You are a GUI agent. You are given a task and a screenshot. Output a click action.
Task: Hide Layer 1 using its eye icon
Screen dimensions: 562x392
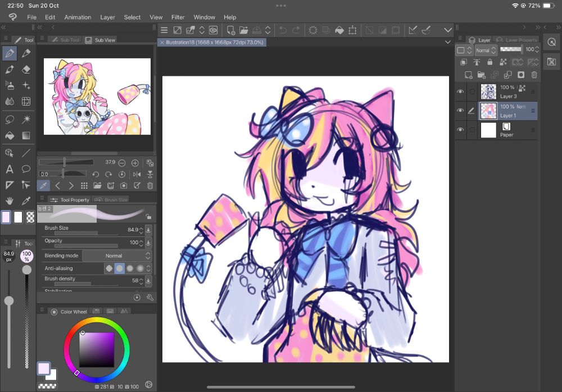tap(460, 111)
